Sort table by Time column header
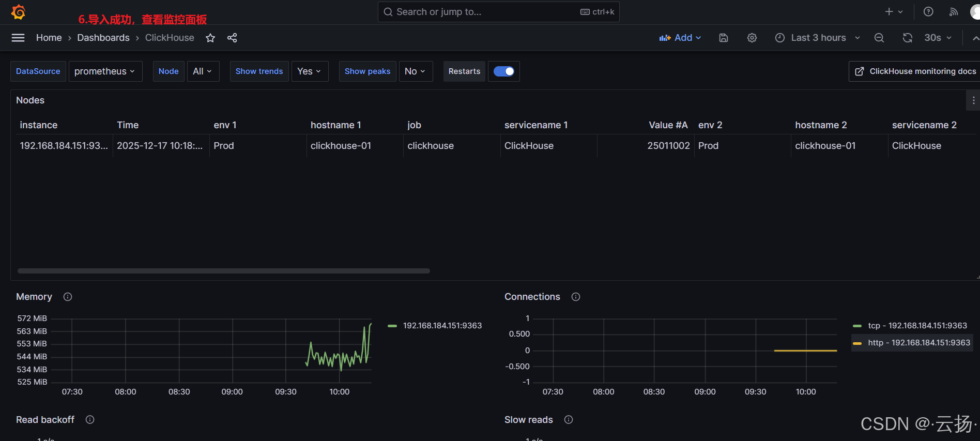This screenshot has width=980, height=441. click(128, 125)
